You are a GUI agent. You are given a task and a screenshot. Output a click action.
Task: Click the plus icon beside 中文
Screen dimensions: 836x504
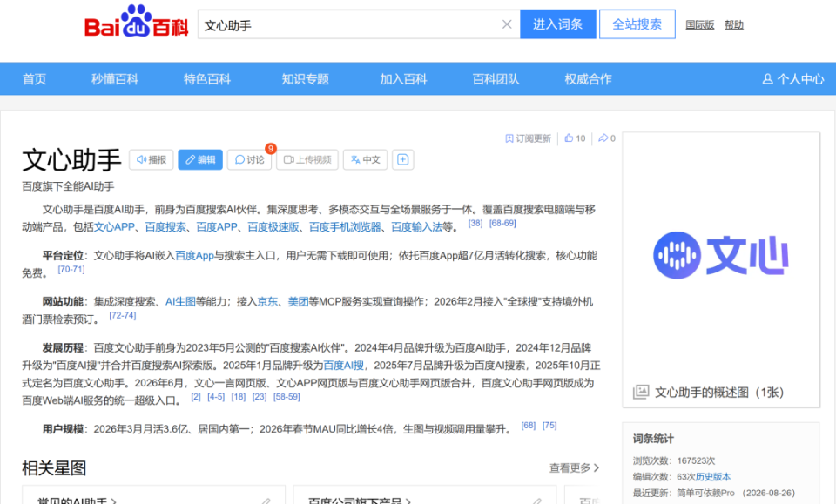[403, 160]
